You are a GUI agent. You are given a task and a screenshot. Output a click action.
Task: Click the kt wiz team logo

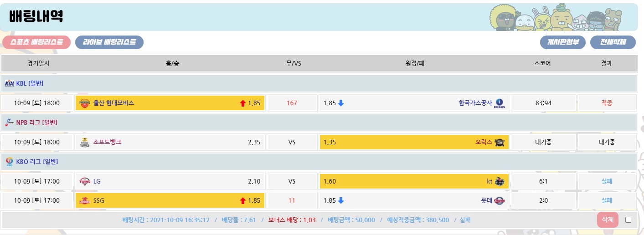499,181
